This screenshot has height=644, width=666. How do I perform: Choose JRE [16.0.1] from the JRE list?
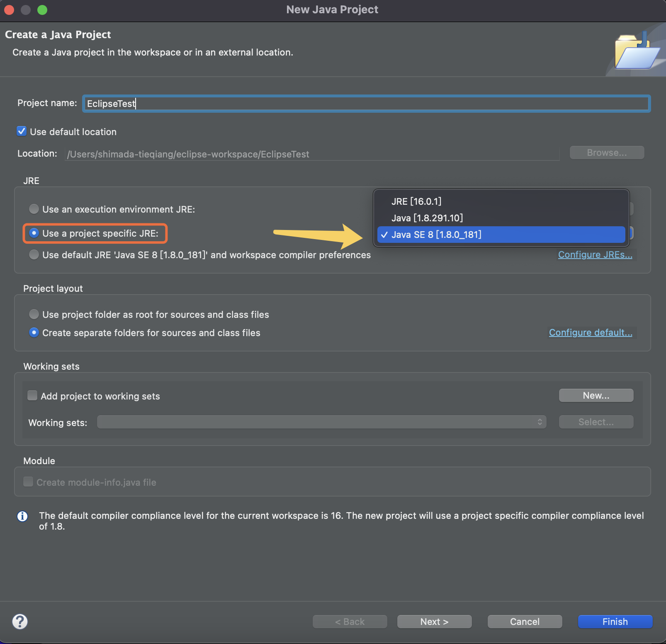416,201
